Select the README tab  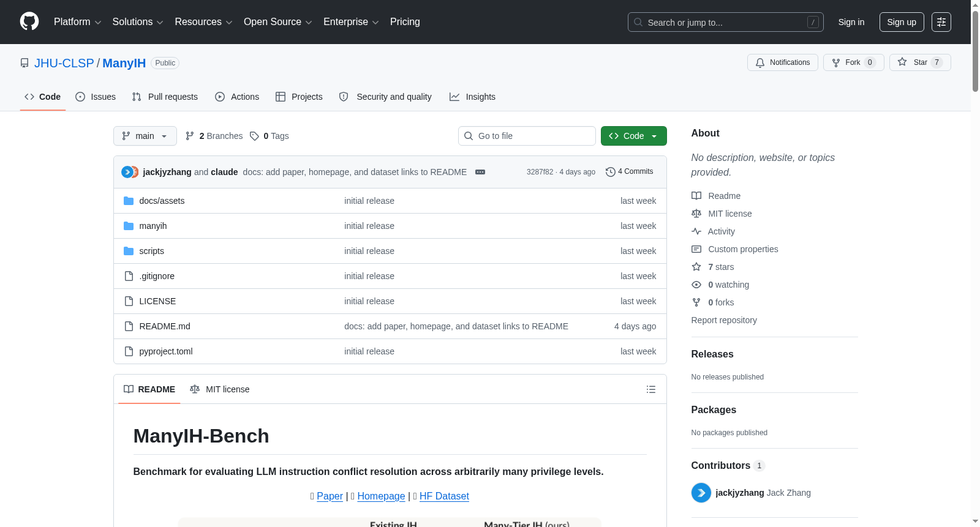pos(149,389)
